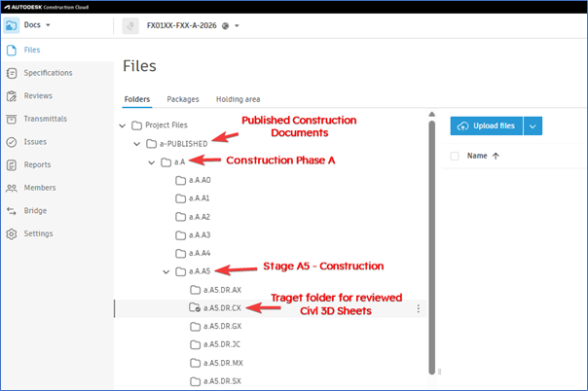Image resolution: width=588 pixels, height=391 pixels.
Task: Click the folder tree scrollbar up arrow
Action: (x=432, y=114)
